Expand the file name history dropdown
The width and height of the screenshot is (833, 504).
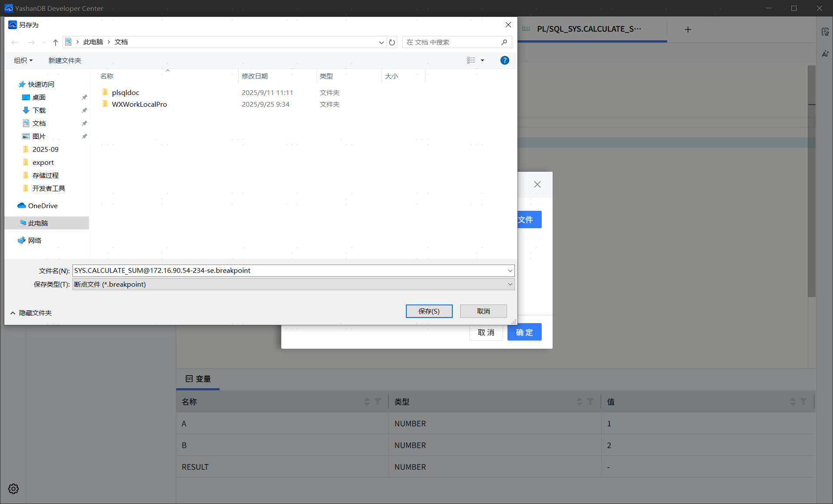click(510, 271)
